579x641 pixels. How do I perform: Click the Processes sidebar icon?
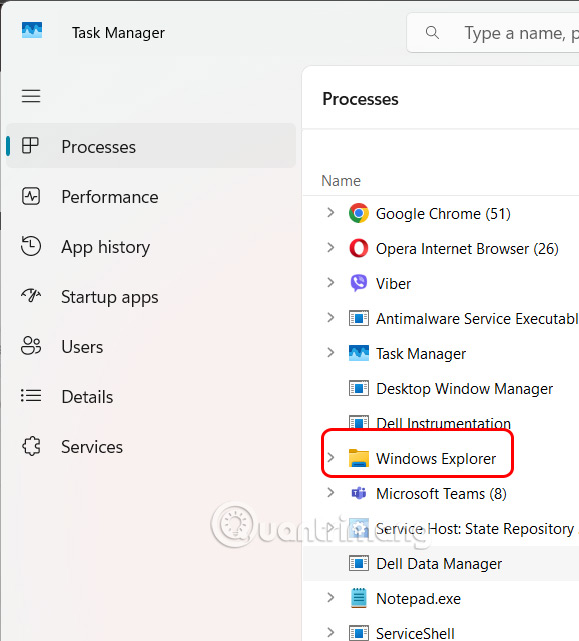pyautogui.click(x=30, y=146)
